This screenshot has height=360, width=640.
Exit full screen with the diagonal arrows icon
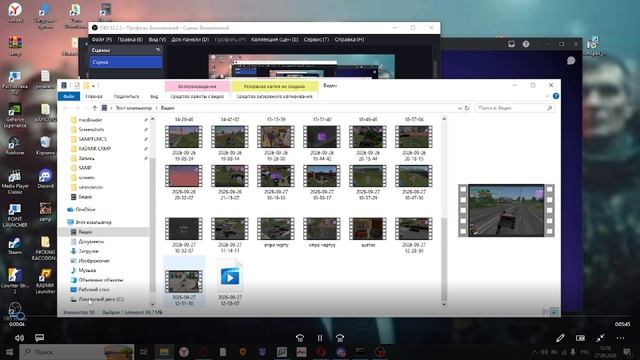[x=600, y=338]
